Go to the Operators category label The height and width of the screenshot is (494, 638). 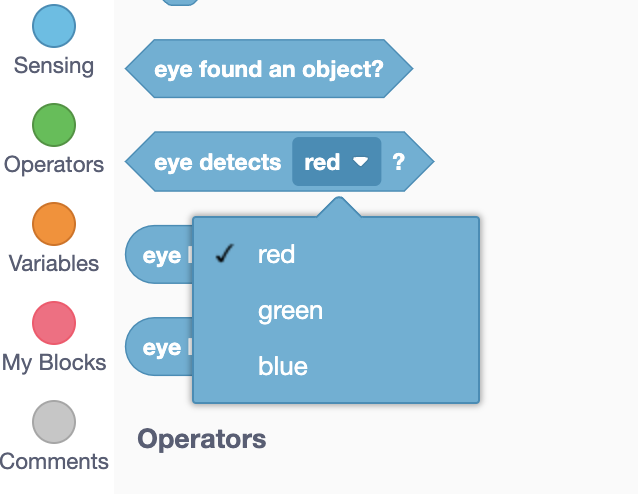(54, 164)
